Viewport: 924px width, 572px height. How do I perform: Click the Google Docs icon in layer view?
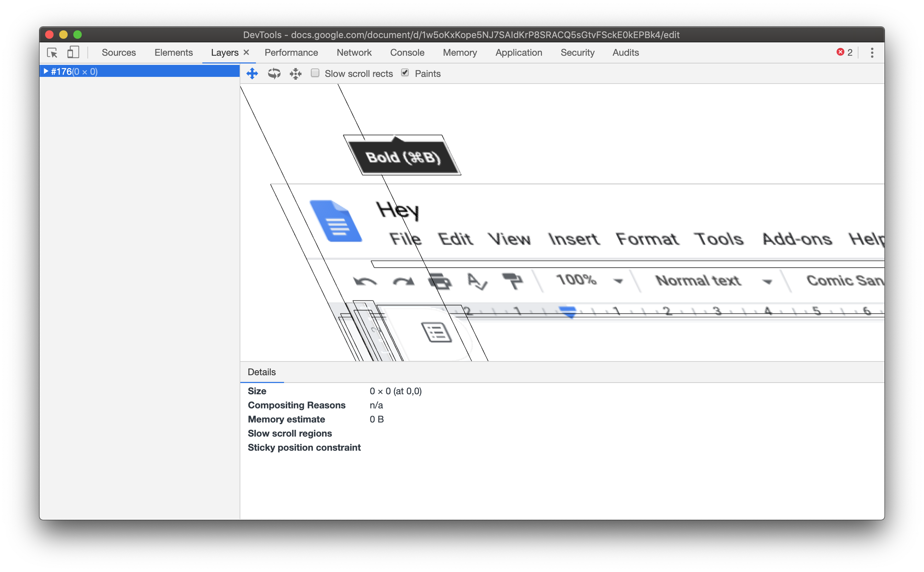[336, 220]
